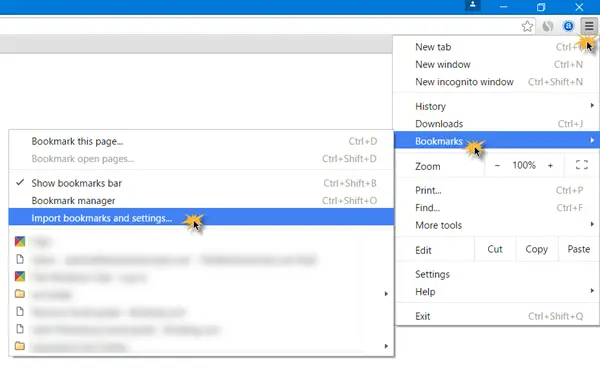600x370 pixels.
Task: Expand the Help submenu
Action: coord(497,292)
